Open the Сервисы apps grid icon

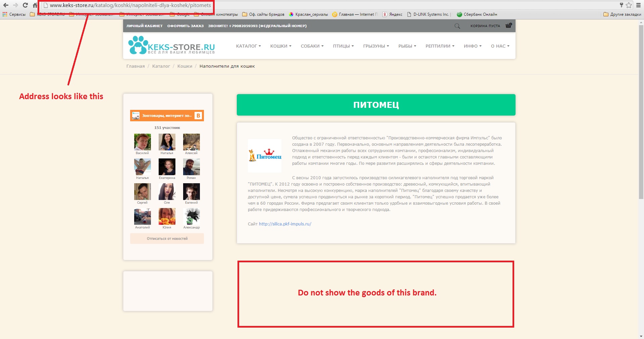[x=5, y=14]
